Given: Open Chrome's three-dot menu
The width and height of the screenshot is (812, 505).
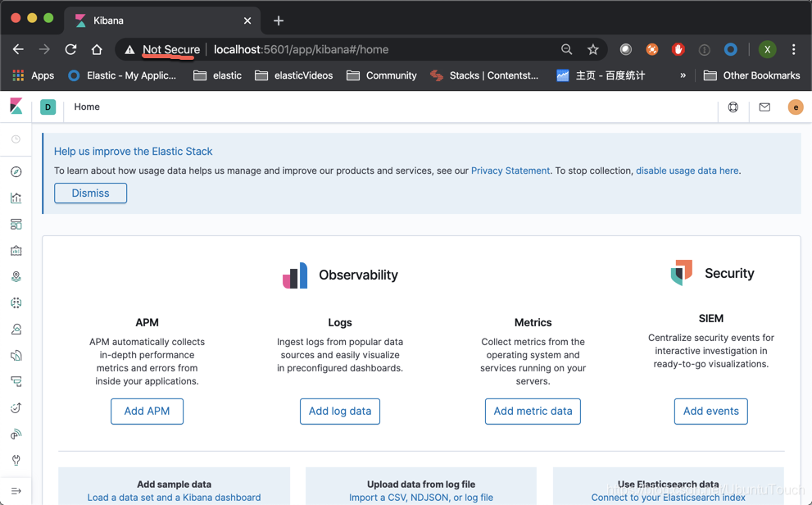Looking at the screenshot, I should [x=793, y=50].
